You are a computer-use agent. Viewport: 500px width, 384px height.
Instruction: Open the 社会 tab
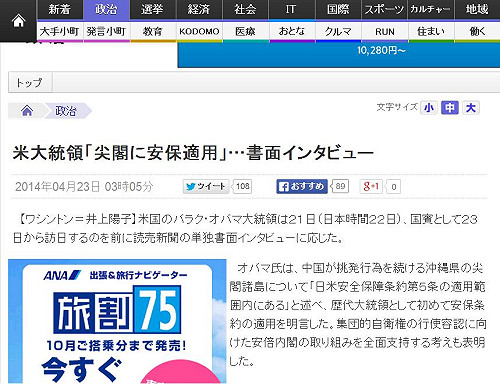(x=245, y=9)
